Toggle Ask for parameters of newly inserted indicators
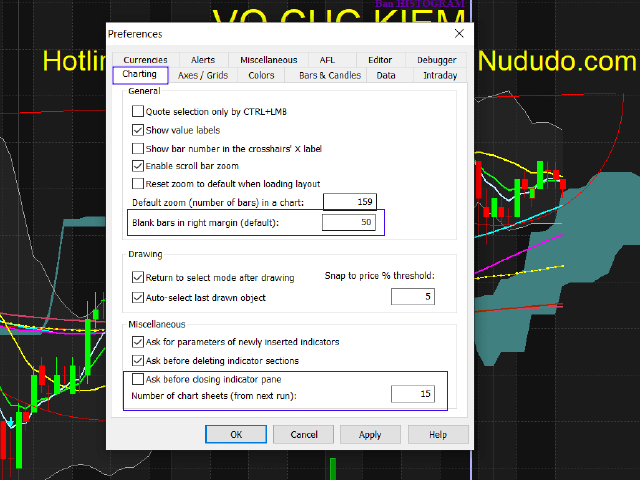Image resolution: width=640 pixels, height=480 pixels. (138, 342)
